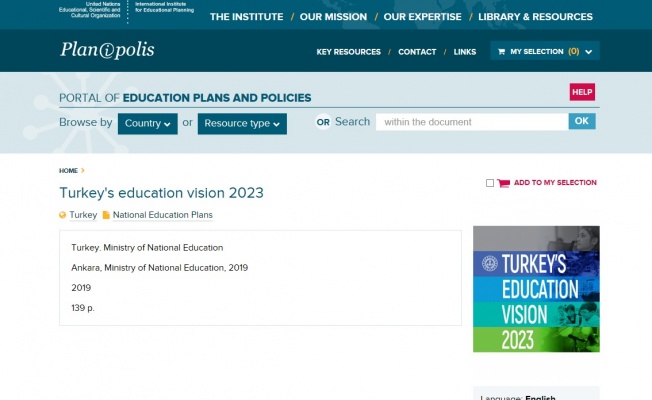Click the document icon beside National Education Plans
The height and width of the screenshot is (400, 652).
[x=106, y=215]
